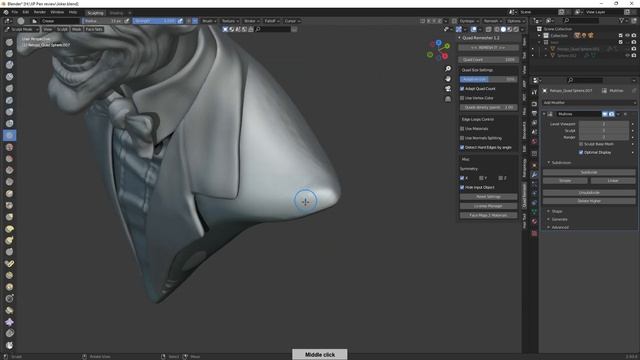
Task: Switch to the Sculpting workspace tab
Action: [x=95, y=13]
